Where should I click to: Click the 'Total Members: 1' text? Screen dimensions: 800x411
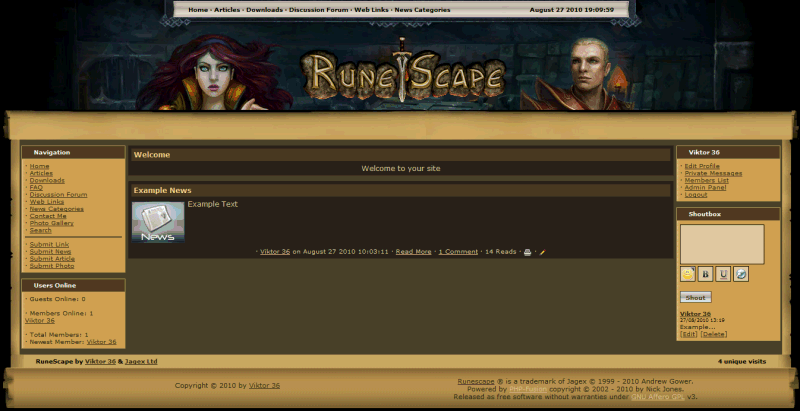tap(59, 335)
